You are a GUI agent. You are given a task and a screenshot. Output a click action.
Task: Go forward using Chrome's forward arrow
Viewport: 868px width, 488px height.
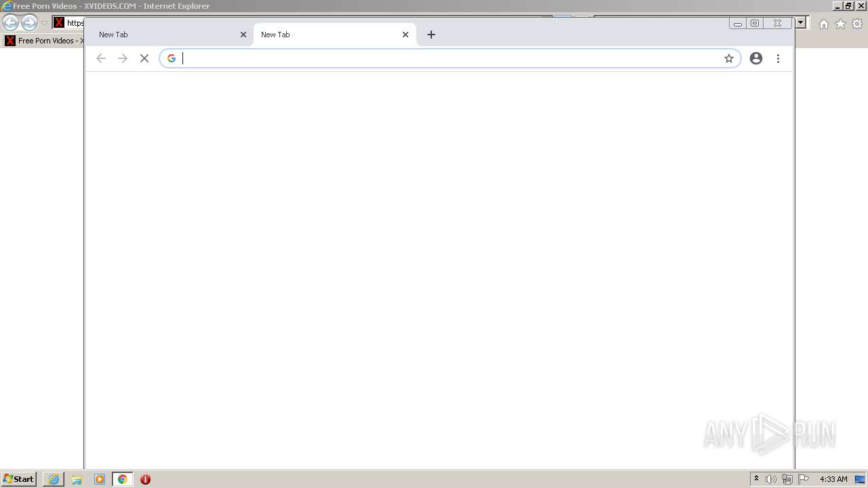(123, 58)
